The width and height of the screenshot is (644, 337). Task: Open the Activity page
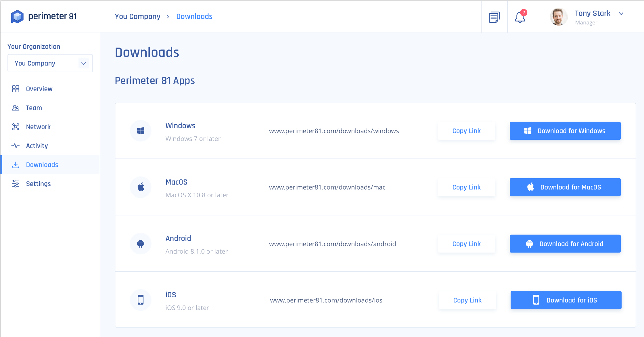tap(37, 146)
